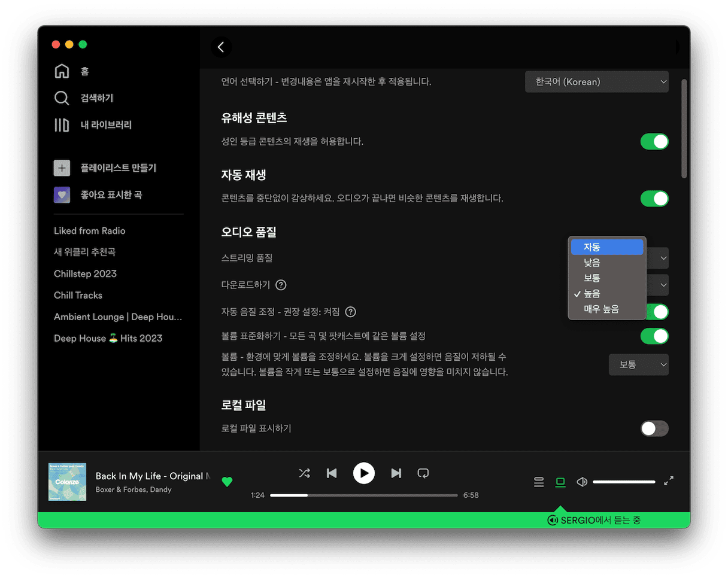Click help icon next to 다운로드하기
Image resolution: width=728 pixels, height=578 pixels.
click(x=281, y=285)
